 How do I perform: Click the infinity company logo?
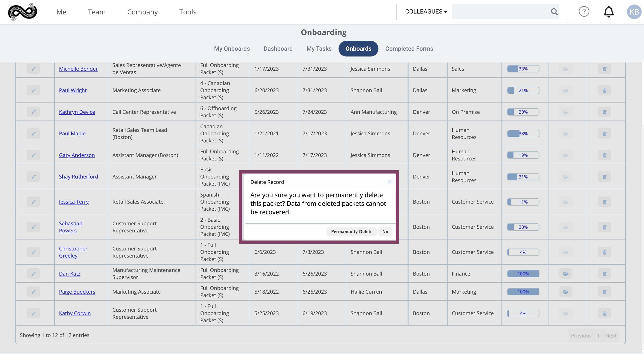point(23,12)
